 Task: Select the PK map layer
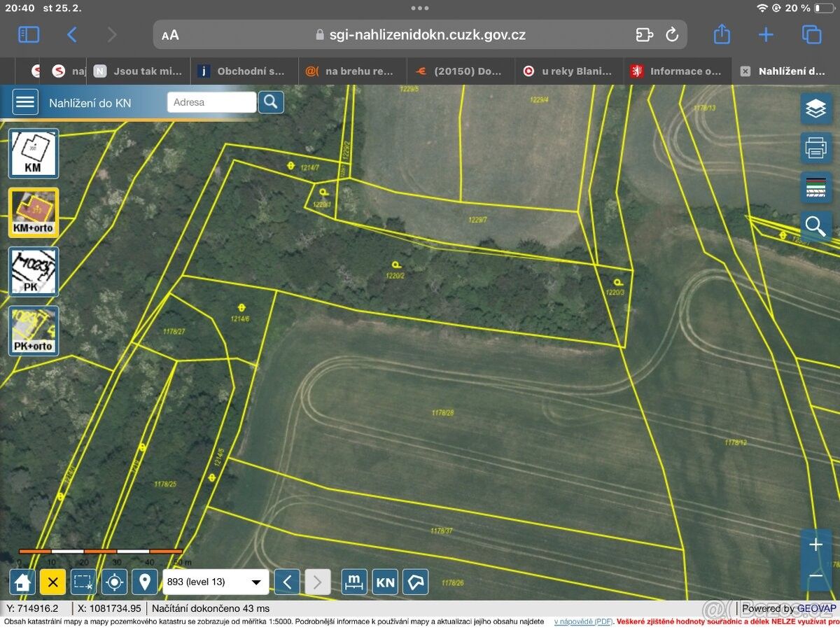pyautogui.click(x=33, y=272)
